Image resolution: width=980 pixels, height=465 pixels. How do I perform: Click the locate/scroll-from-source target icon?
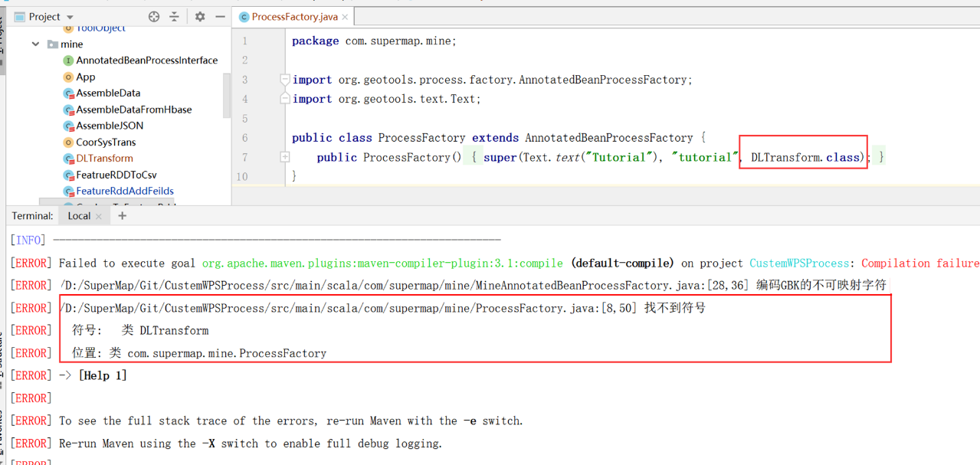tap(154, 16)
